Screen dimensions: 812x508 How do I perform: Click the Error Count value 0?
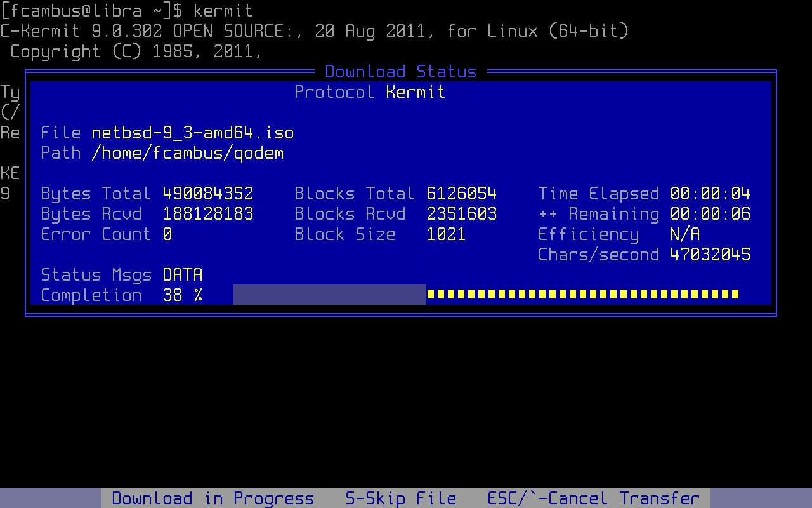[167, 234]
